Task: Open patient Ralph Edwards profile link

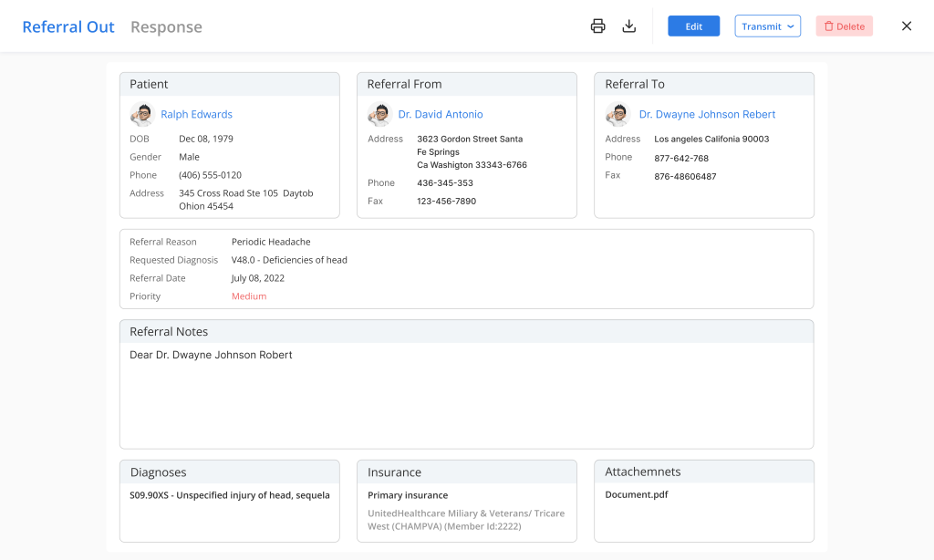Action: coord(196,115)
